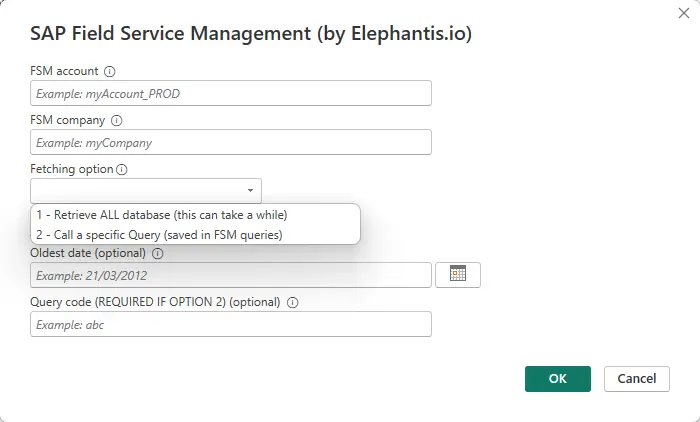This screenshot has width=700, height=422.
Task: Focus the FSM account input field
Action: pos(231,93)
